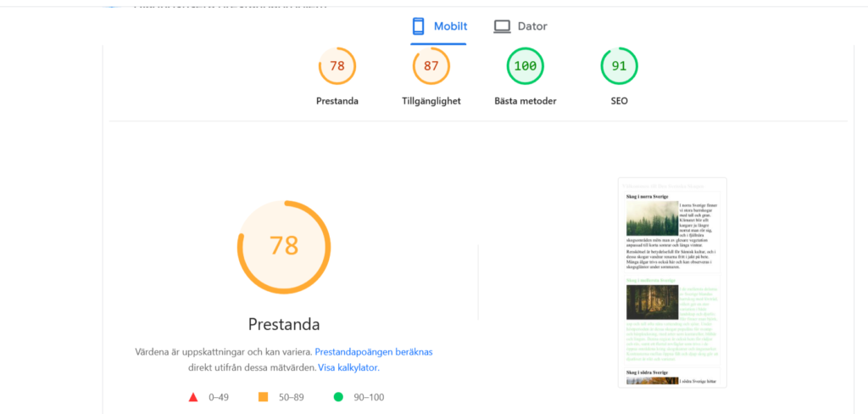Viewport: 868px width, 414px height.
Task: Switch to the Mobilt tab label
Action: 450,26
